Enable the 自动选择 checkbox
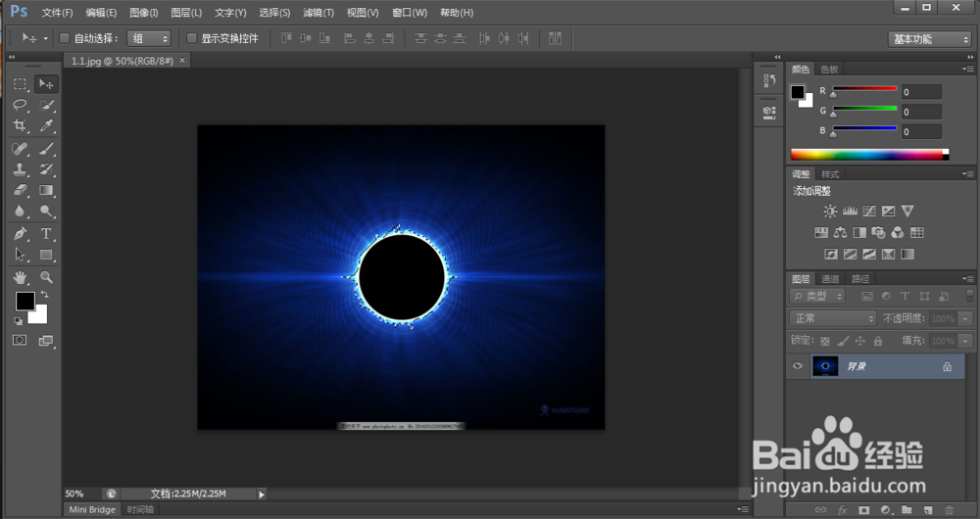 (65, 38)
